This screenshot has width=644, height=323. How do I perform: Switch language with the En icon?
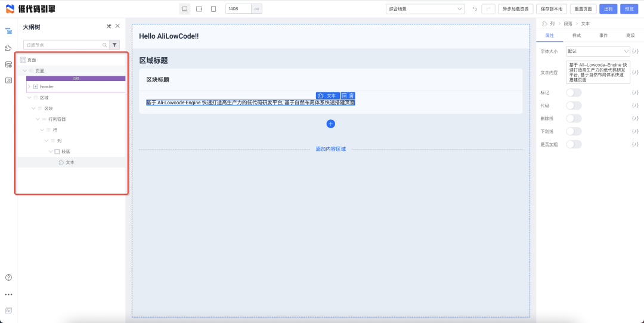click(8, 310)
